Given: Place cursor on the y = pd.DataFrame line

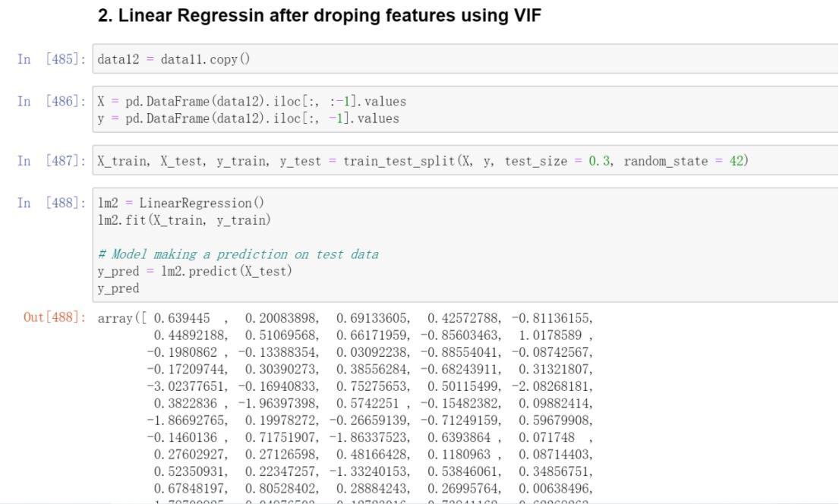Looking at the screenshot, I should point(248,118).
